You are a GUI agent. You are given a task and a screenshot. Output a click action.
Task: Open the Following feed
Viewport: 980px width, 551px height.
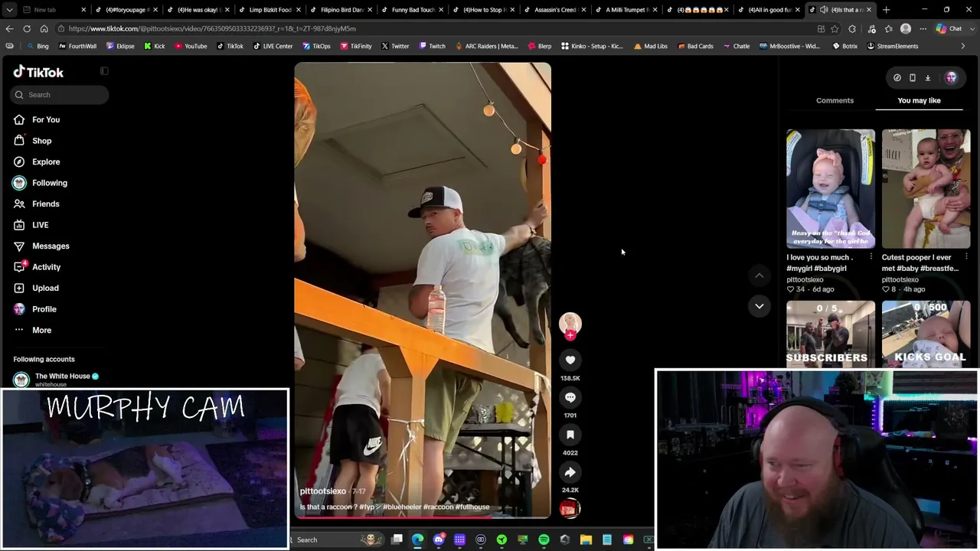click(50, 183)
